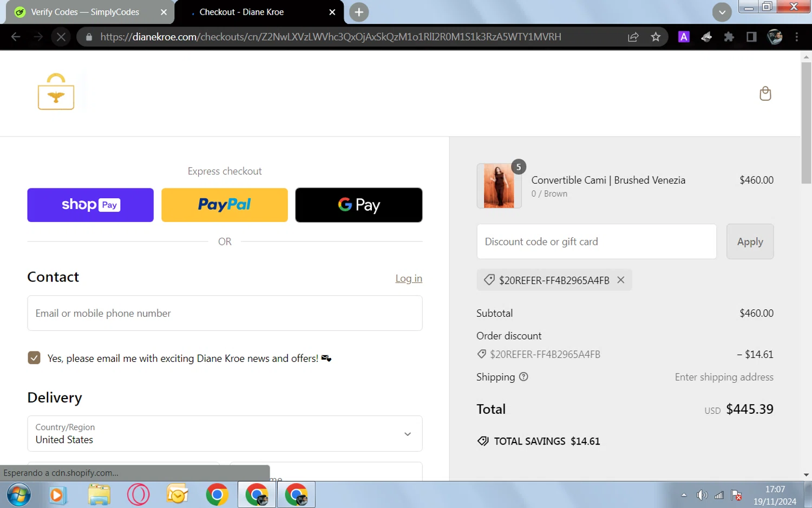Click the Enter shipping address text
Viewport: 812px width, 508px height.
tap(724, 377)
